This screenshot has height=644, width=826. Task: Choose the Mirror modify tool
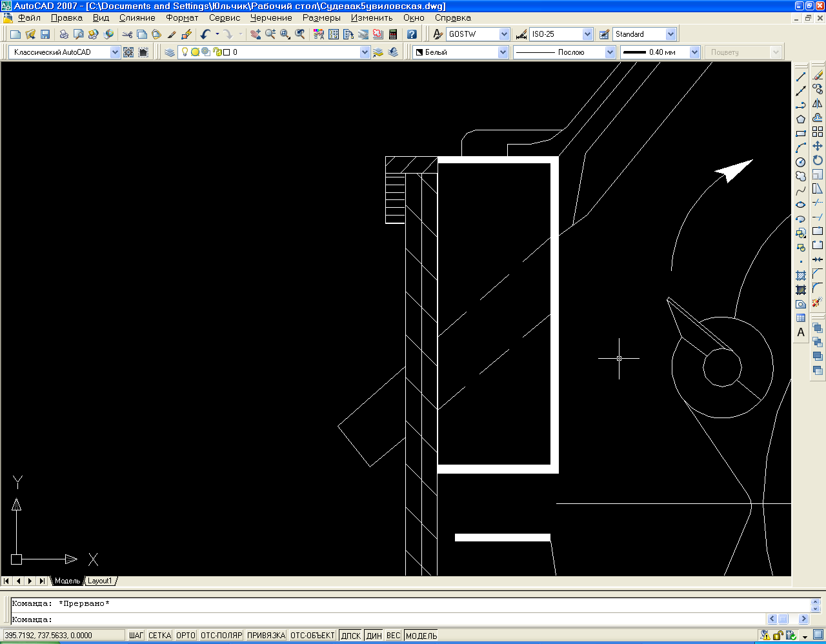(x=818, y=104)
